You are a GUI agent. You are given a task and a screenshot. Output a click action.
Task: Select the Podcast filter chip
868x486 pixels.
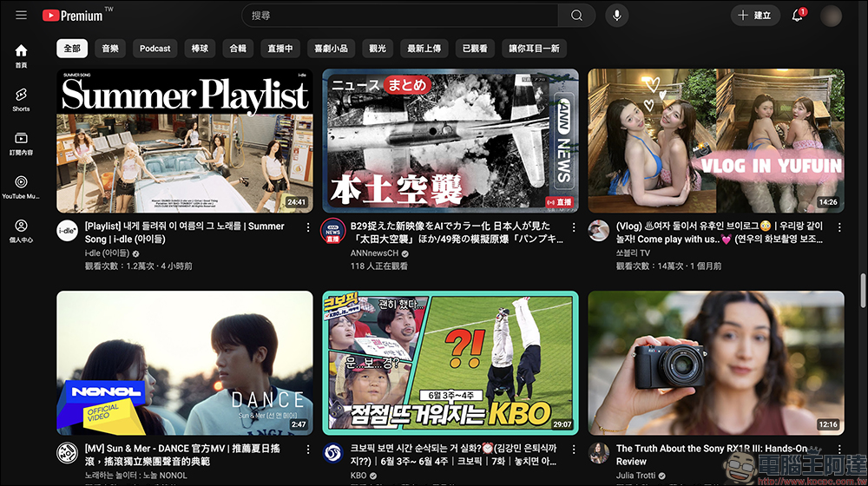[x=155, y=49]
